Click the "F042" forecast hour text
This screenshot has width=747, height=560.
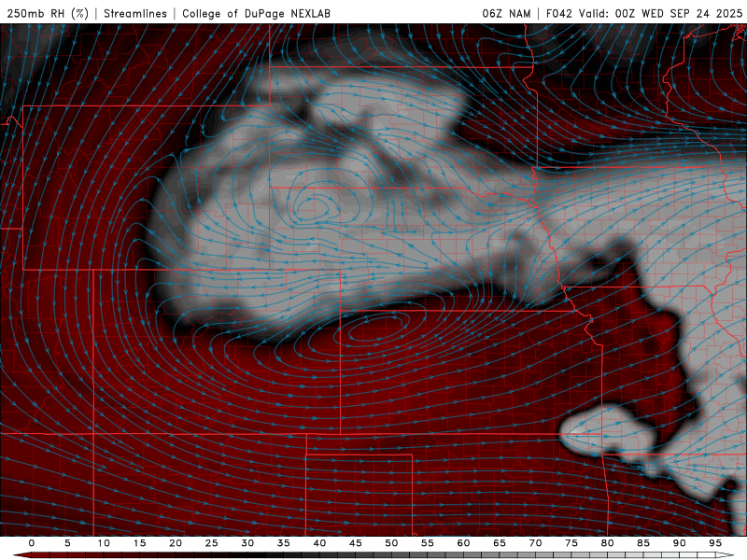[x=558, y=13]
